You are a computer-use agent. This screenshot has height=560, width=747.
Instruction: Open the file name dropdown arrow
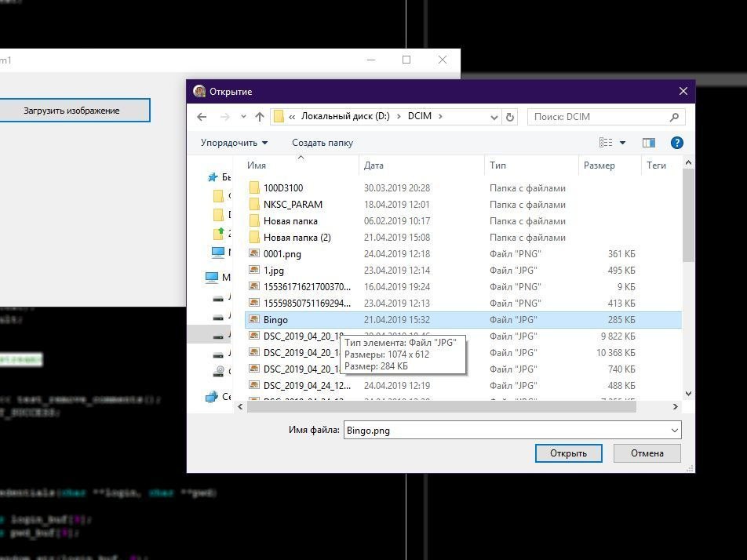pos(675,431)
